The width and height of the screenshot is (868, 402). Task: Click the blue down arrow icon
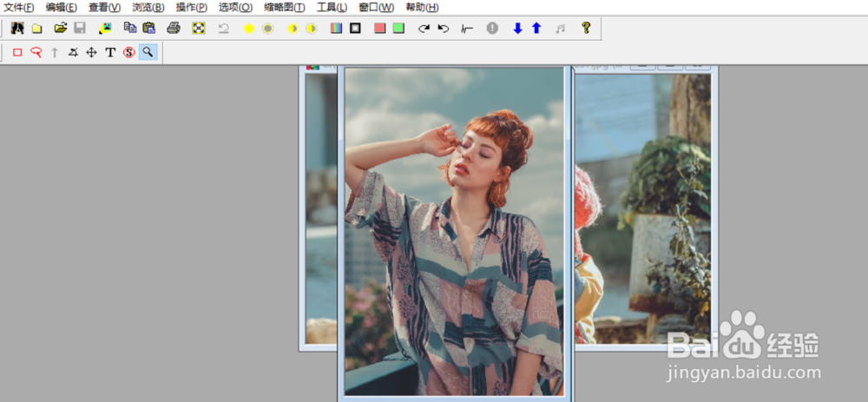[517, 29]
